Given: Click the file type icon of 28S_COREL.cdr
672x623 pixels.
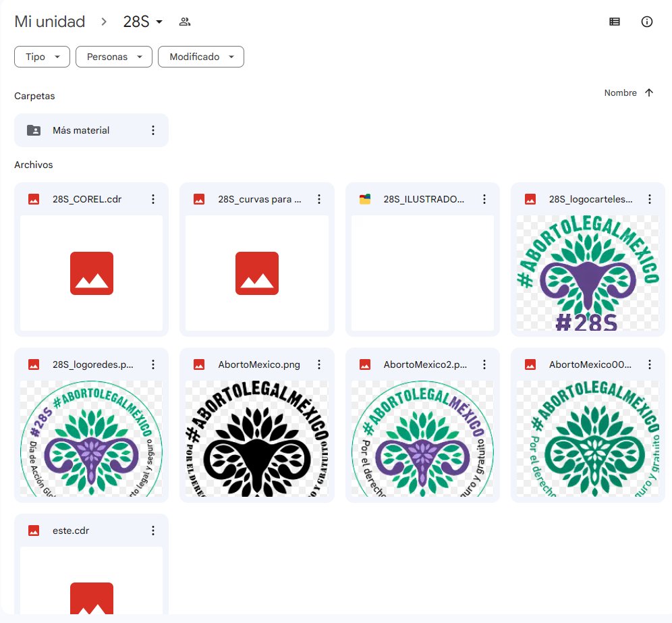Looking at the screenshot, I should (x=34, y=199).
